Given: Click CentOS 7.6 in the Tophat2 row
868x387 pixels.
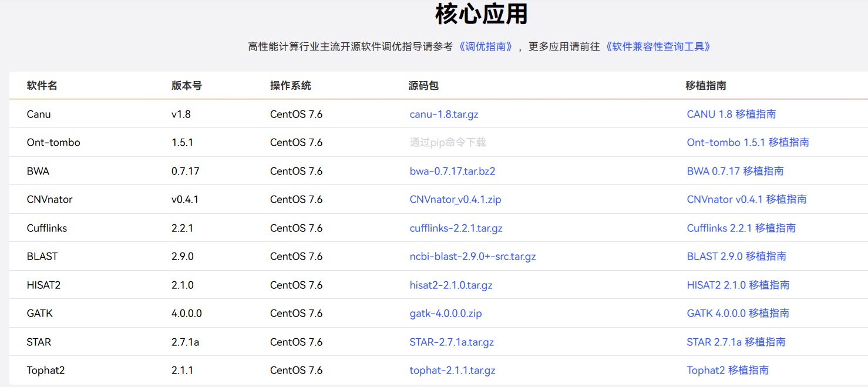Looking at the screenshot, I should 297,371.
